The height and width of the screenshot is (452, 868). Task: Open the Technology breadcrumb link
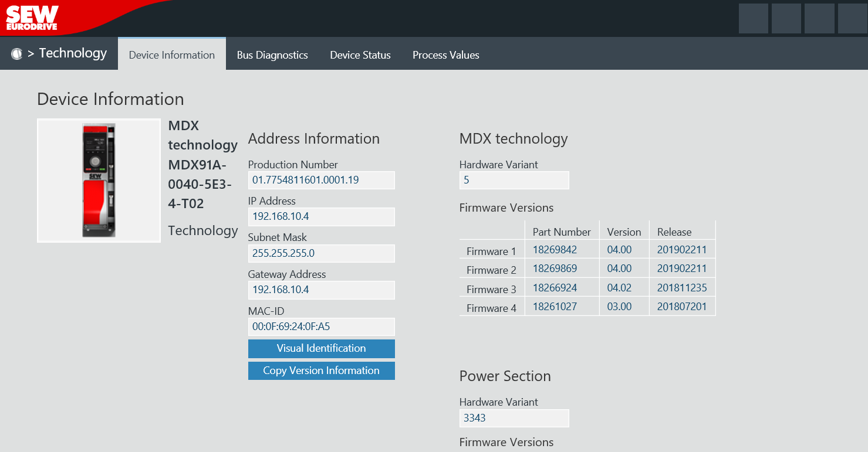(73, 53)
